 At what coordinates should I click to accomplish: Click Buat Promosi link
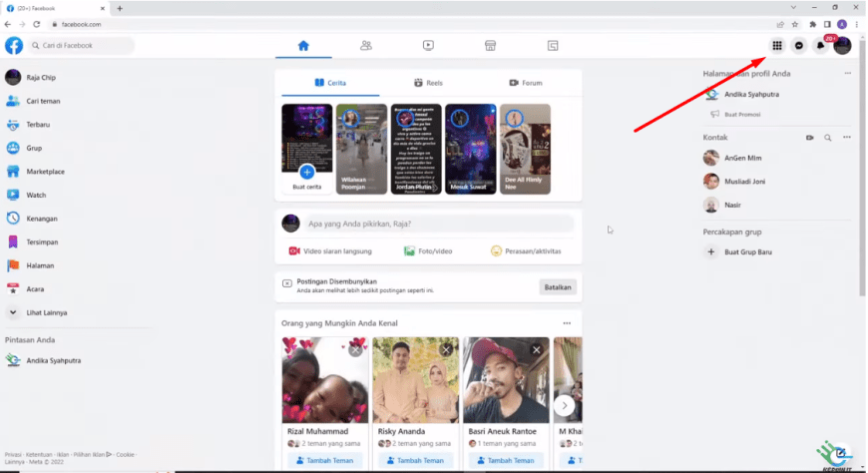(742, 115)
